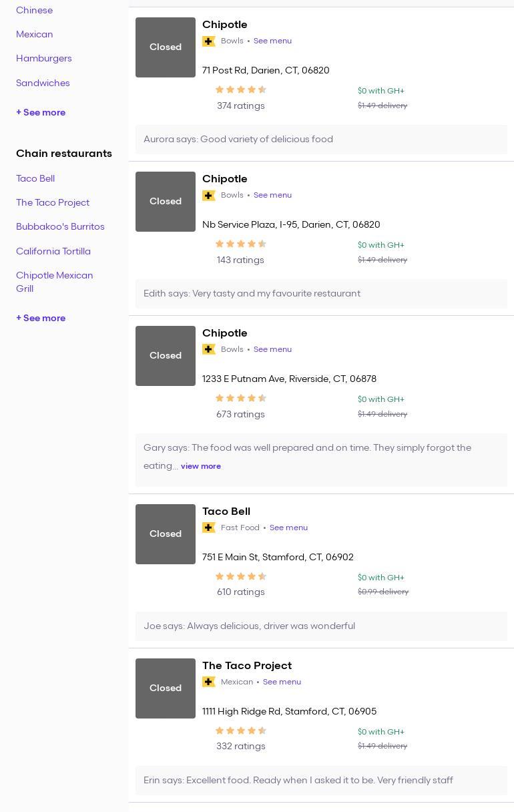Open California Tortilla chain link
Image resolution: width=514 pixels, height=812 pixels.
pyautogui.click(x=53, y=251)
